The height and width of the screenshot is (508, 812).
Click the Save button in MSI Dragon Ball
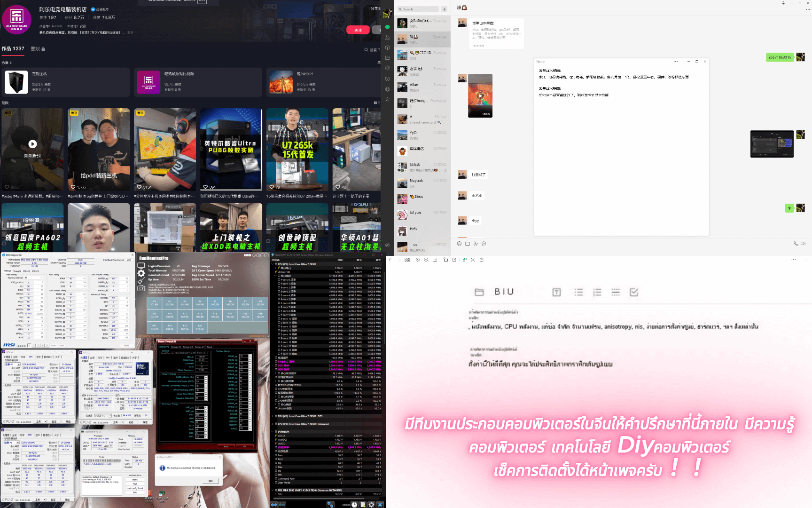[54, 345]
